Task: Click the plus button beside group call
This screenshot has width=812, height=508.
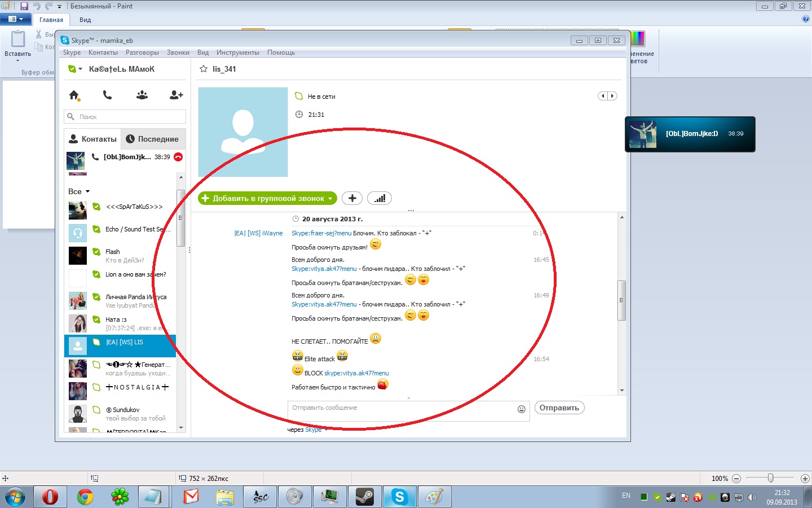Action: (352, 198)
